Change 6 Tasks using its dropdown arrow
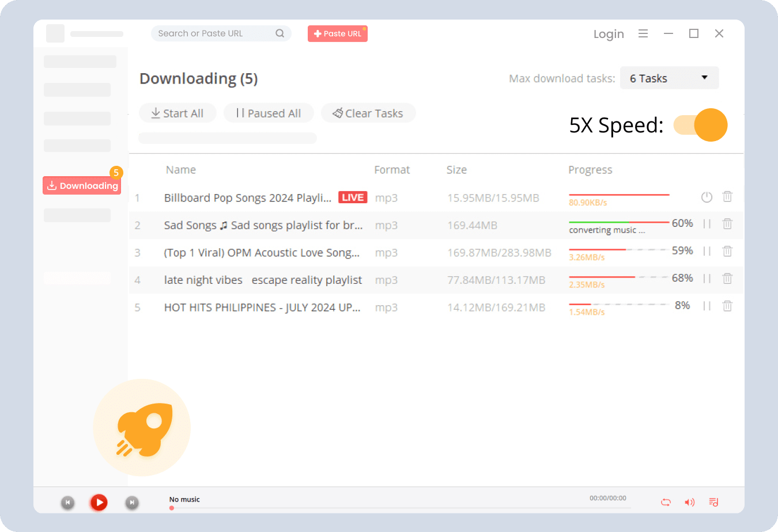Screen dimensions: 778x532 704,78
